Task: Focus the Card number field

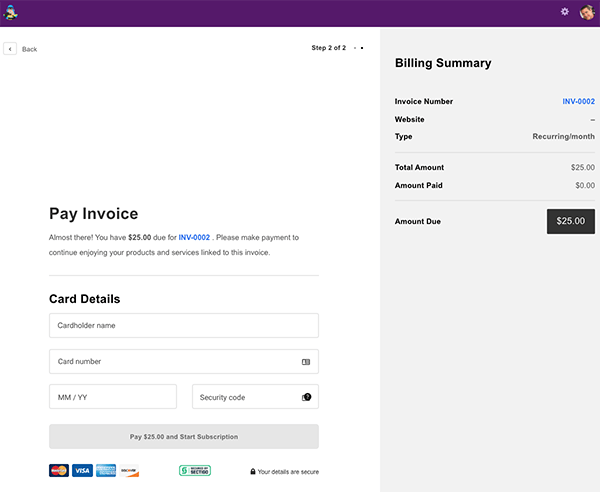Action: [170, 361]
